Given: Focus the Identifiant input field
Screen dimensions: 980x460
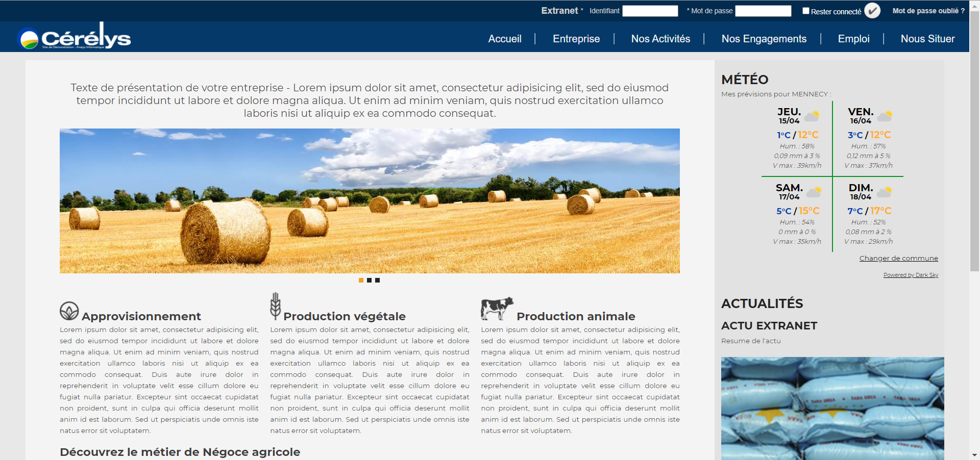Looking at the screenshot, I should 650,11.
